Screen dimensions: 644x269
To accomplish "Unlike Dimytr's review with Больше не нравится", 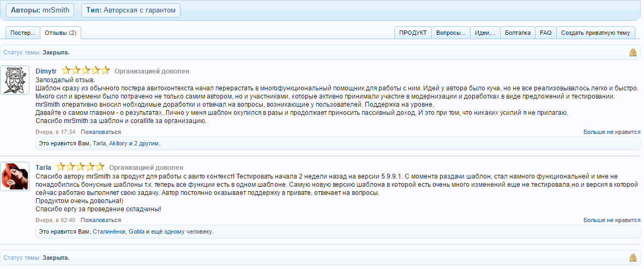I will pyautogui.click(x=612, y=132).
